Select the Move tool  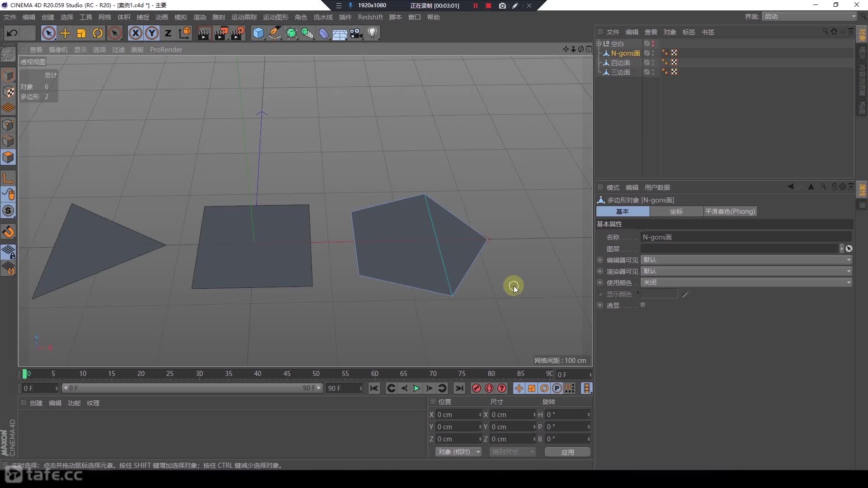pos(65,33)
